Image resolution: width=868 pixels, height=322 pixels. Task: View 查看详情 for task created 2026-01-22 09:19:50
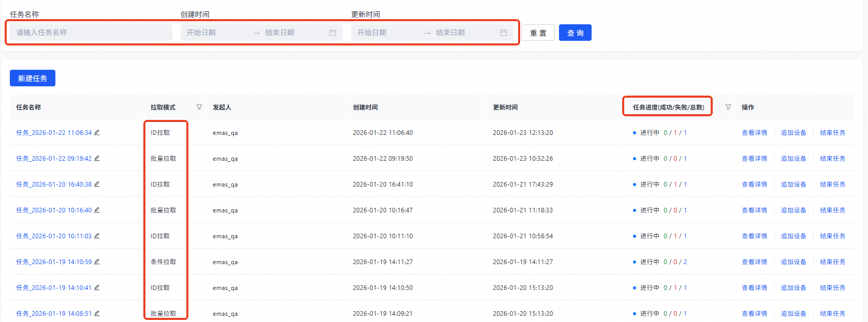click(x=754, y=159)
